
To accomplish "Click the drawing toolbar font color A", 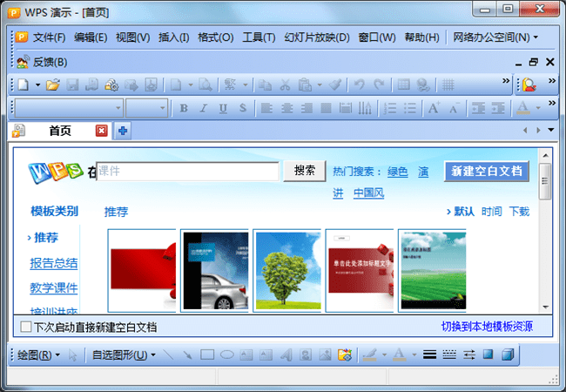I will 399,355.
